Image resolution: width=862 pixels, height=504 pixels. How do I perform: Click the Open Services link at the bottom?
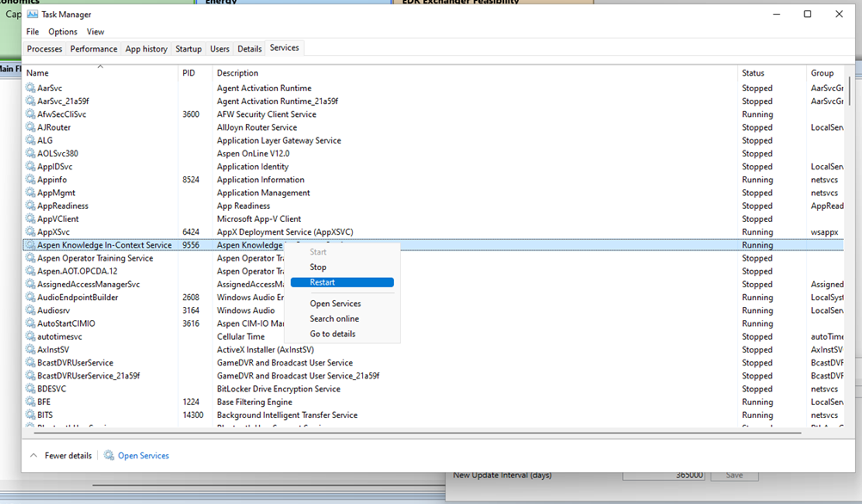pos(144,456)
